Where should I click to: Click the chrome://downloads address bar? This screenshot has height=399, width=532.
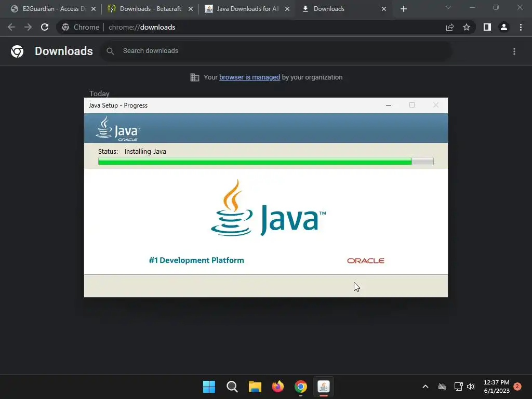tap(265, 27)
